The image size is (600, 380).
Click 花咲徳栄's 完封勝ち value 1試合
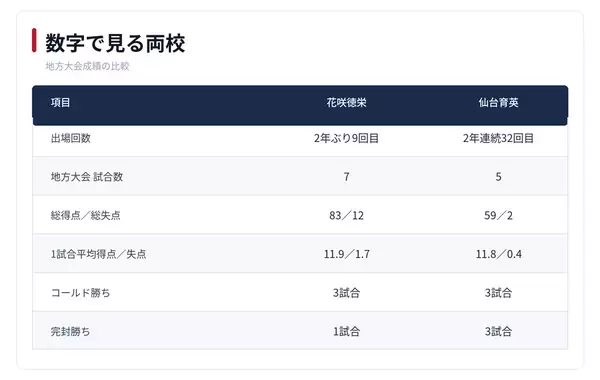tap(346, 331)
